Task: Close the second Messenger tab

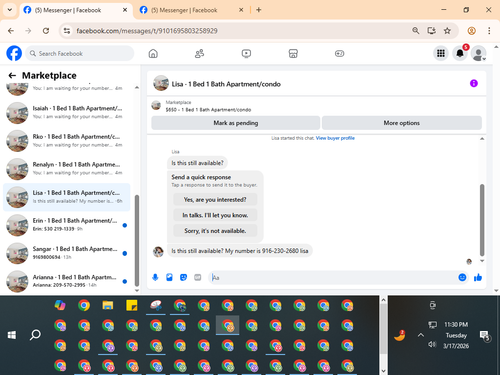Action: [241, 10]
